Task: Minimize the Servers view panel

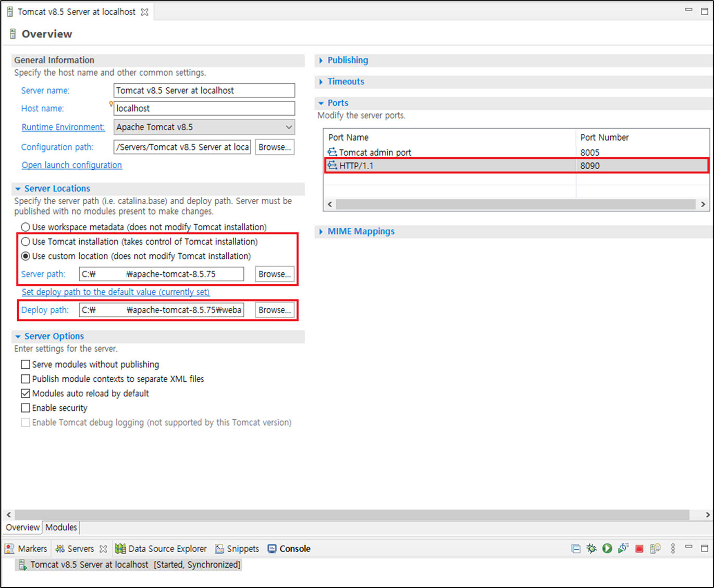Action: tap(688, 547)
